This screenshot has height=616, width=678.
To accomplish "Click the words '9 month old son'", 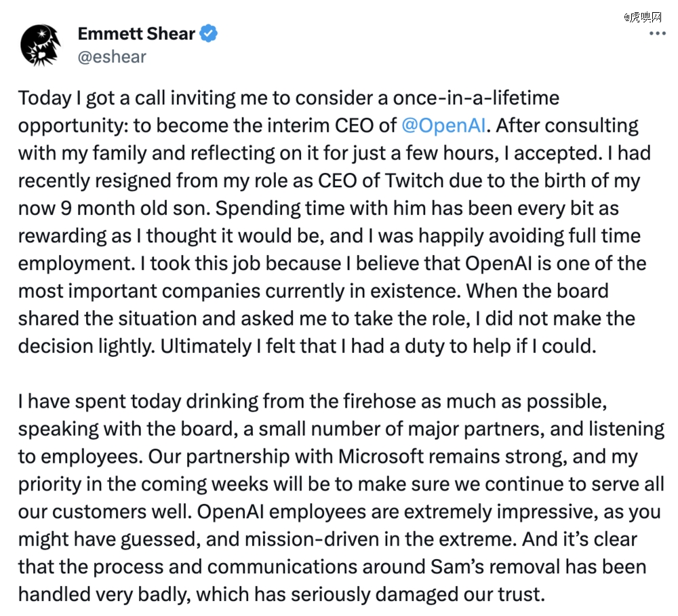I will (x=136, y=208).
